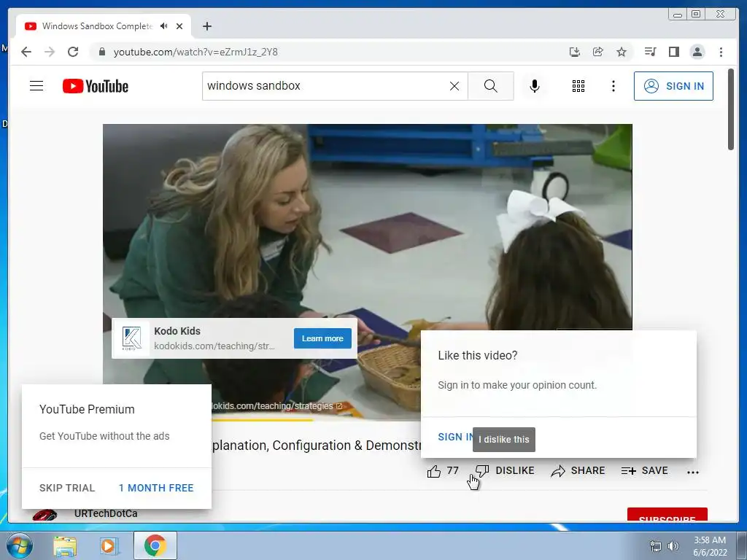
Task: Click the address bar URL
Action: pyautogui.click(x=196, y=52)
